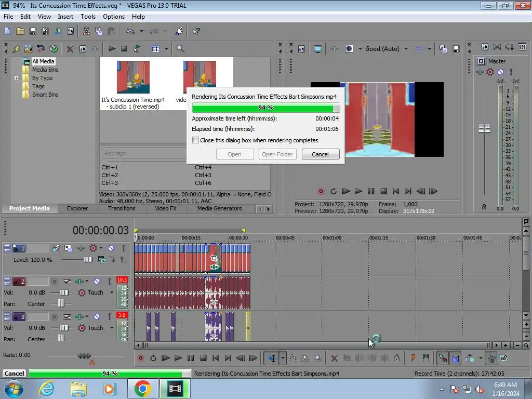Screen dimensions: 532x399
Task: Click Preview on External Monitor icon
Action: point(317,49)
